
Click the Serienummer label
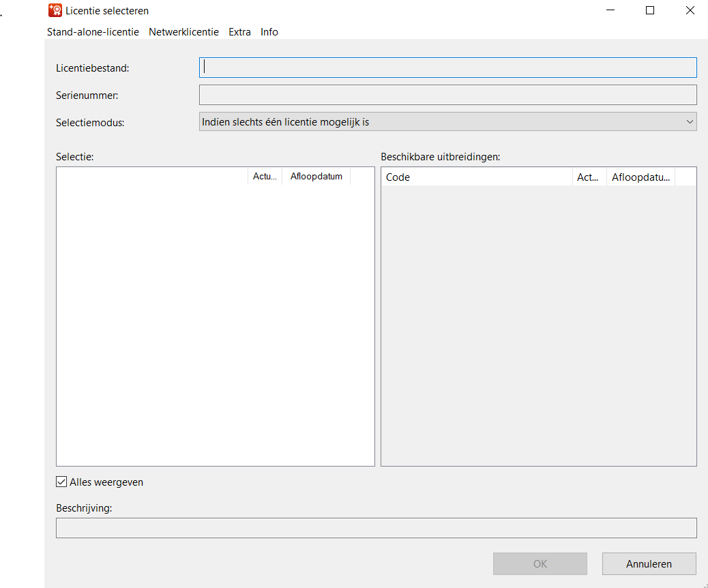(x=87, y=95)
